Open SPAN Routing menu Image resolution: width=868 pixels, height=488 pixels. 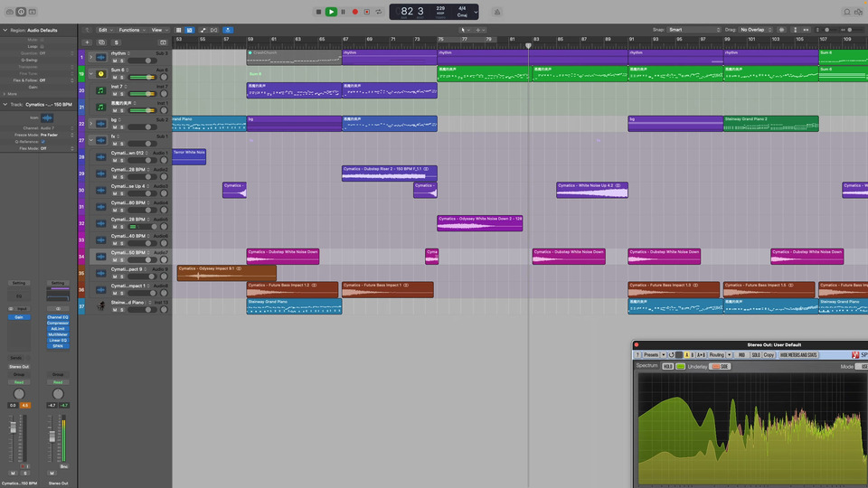point(720,355)
